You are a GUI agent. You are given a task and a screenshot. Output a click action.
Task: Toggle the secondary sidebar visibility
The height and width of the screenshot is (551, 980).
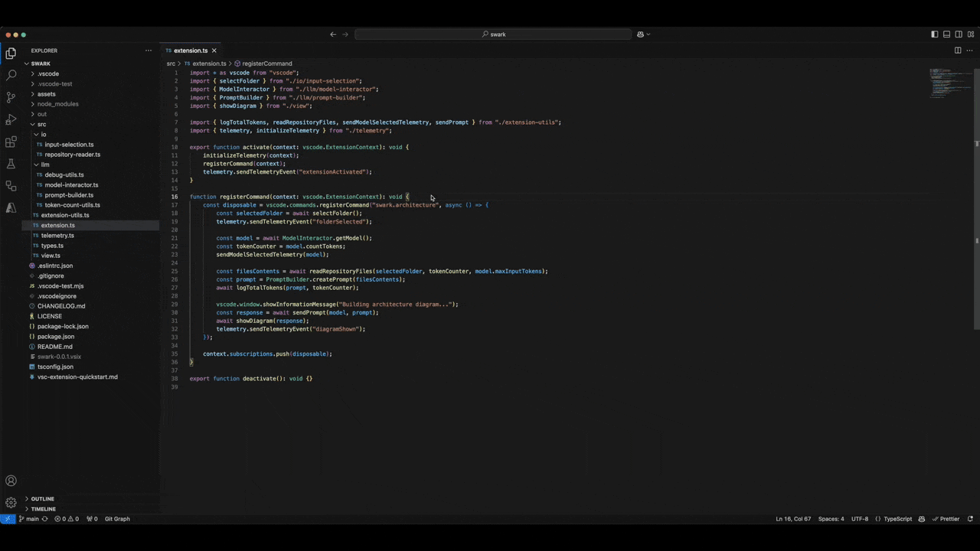click(959, 34)
